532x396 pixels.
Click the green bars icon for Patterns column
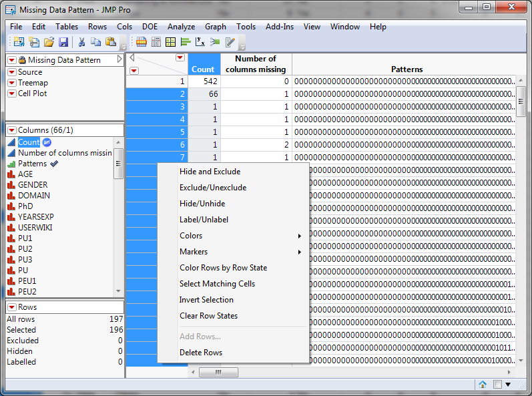click(11, 164)
